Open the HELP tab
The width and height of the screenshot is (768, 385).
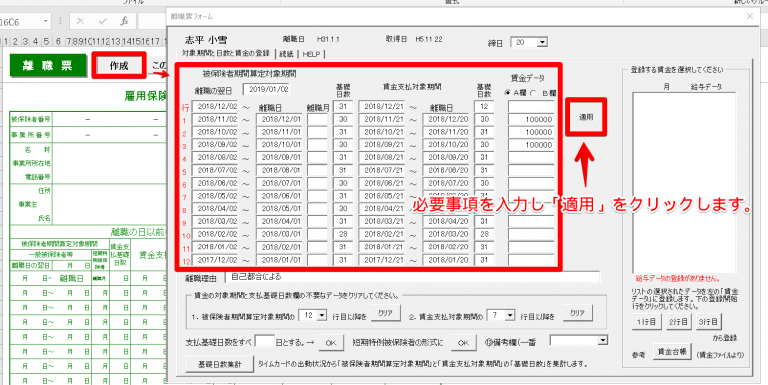(x=312, y=54)
